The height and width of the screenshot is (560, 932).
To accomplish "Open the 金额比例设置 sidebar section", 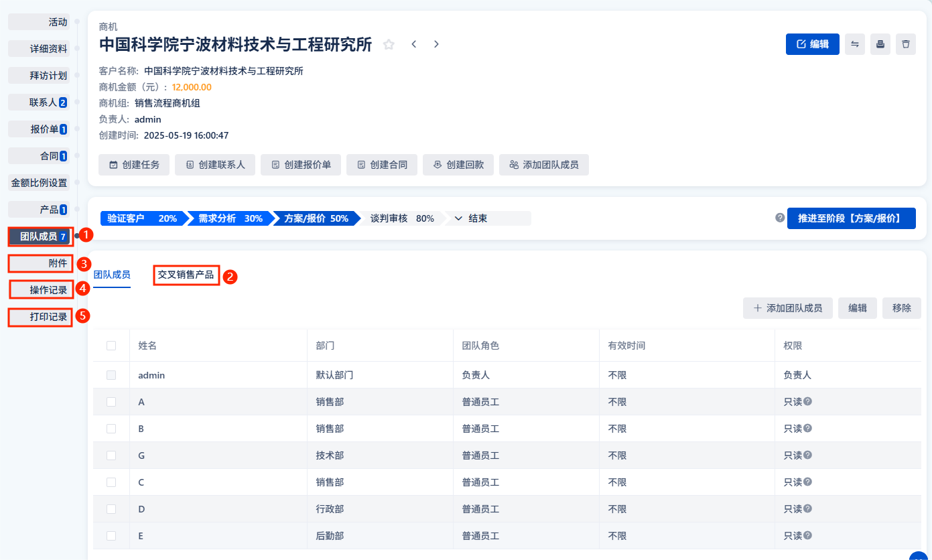I will (x=39, y=183).
